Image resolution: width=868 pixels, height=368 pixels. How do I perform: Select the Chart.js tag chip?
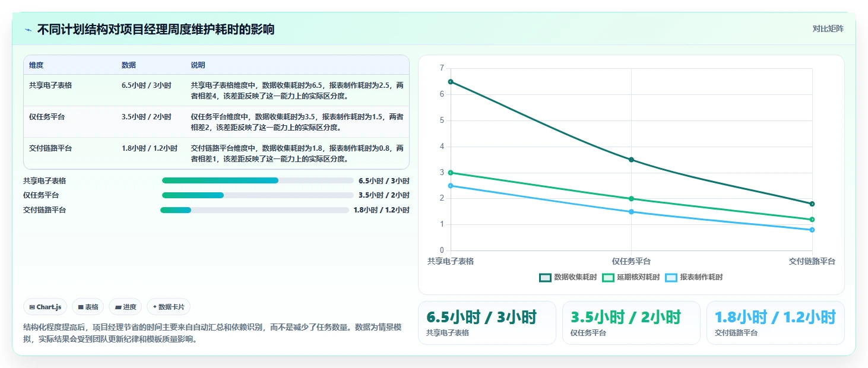46,307
